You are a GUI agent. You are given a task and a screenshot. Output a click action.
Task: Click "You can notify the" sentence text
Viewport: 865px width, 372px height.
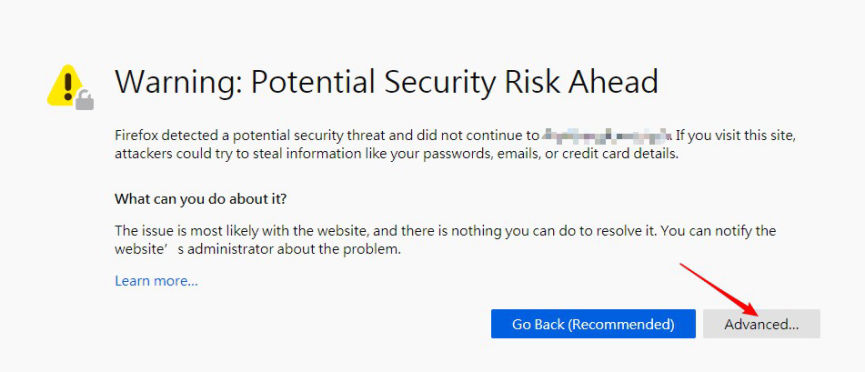pyautogui.click(x=718, y=231)
